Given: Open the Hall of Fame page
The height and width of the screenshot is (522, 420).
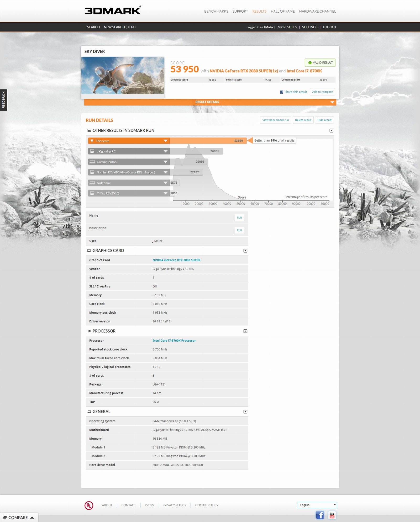Looking at the screenshot, I should (283, 11).
